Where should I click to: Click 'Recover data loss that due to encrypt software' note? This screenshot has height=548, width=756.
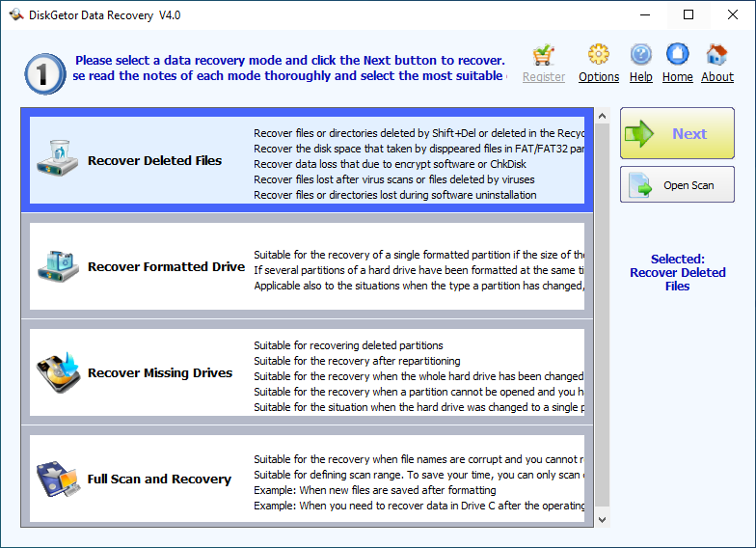click(x=390, y=164)
